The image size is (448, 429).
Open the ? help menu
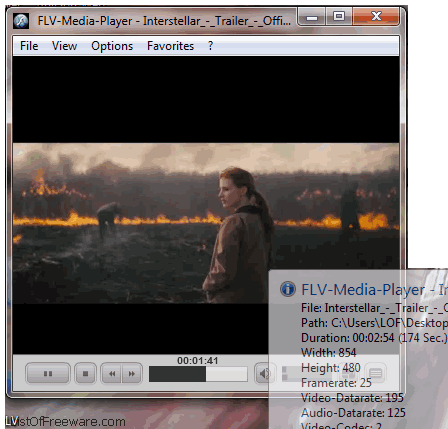coord(210,46)
